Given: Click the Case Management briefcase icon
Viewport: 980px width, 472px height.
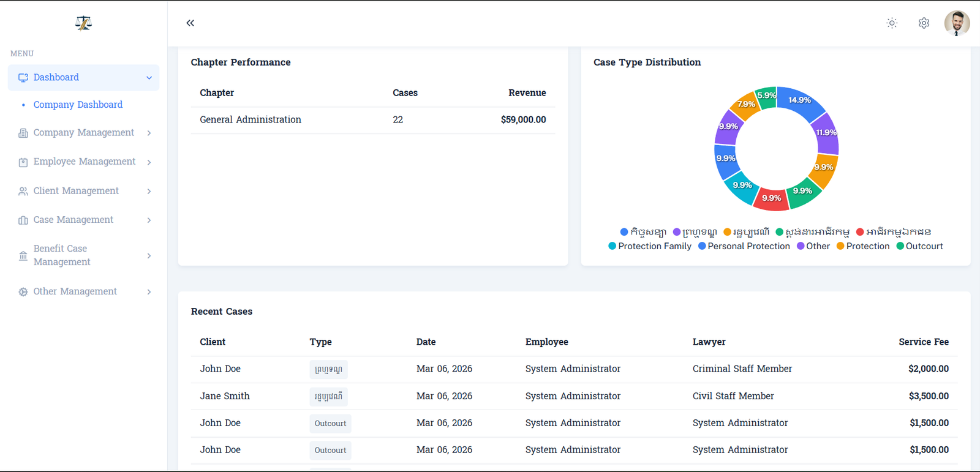Looking at the screenshot, I should point(23,220).
